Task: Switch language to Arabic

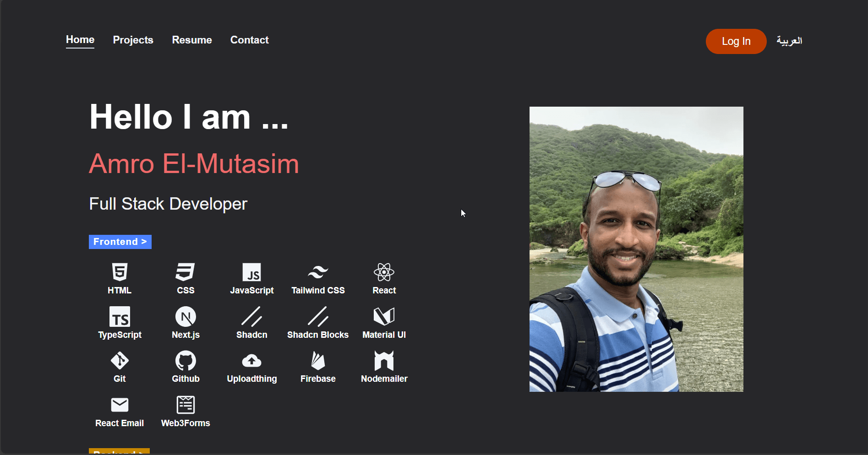Action: (x=789, y=41)
